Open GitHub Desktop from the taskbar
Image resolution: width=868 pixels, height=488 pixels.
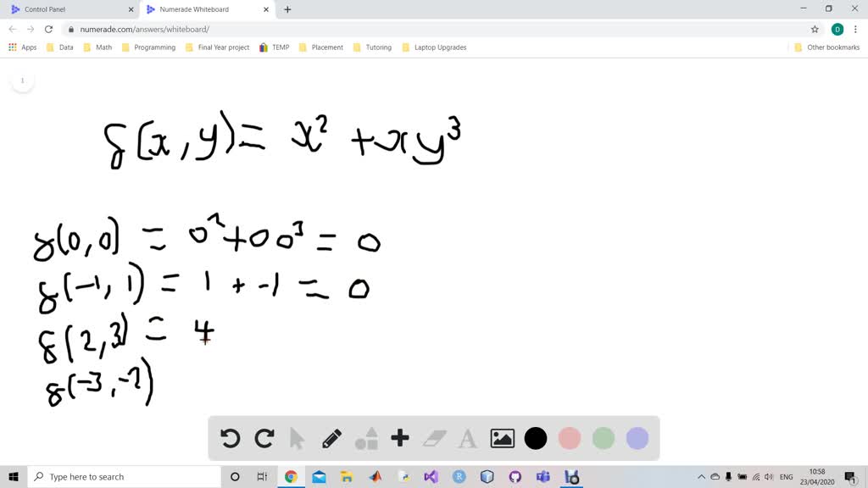515,476
